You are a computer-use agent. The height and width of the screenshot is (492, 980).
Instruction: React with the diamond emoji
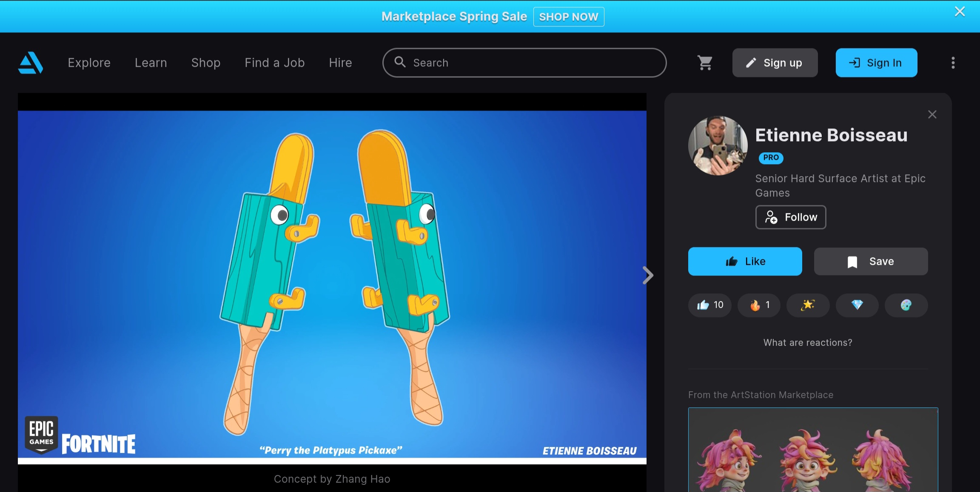coord(857,305)
